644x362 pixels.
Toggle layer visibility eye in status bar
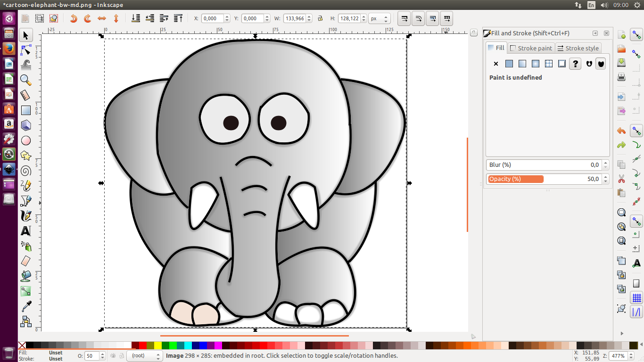click(113, 356)
